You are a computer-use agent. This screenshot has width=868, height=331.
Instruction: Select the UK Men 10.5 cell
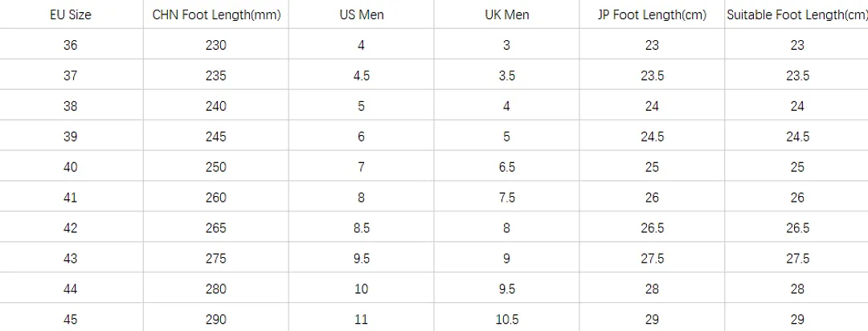[x=506, y=318]
